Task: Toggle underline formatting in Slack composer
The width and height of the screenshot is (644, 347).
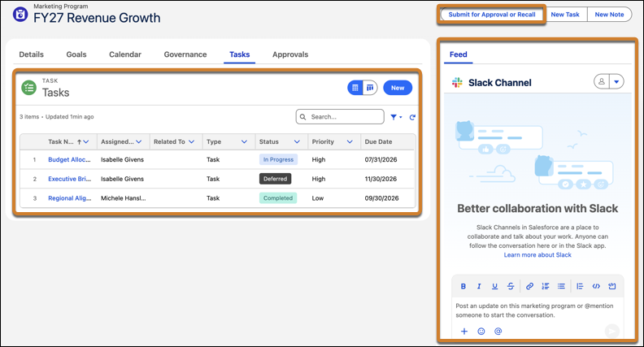Action: 494,286
